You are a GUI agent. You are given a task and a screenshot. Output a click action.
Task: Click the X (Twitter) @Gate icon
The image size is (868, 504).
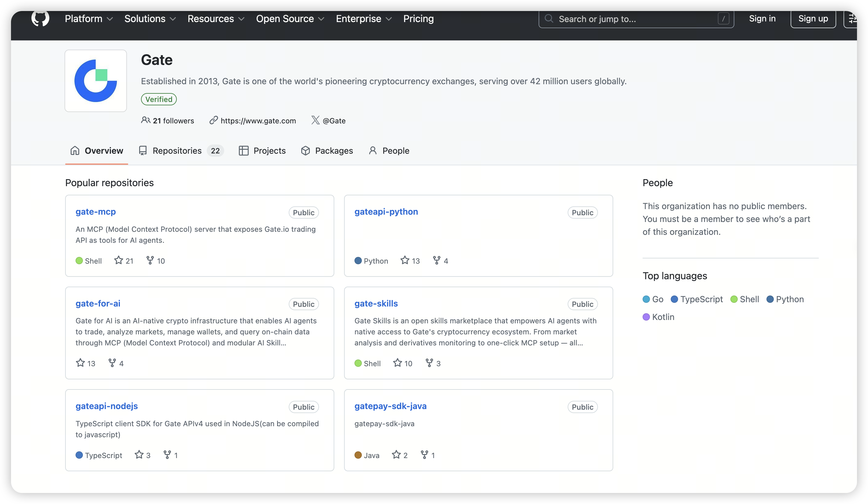(315, 120)
